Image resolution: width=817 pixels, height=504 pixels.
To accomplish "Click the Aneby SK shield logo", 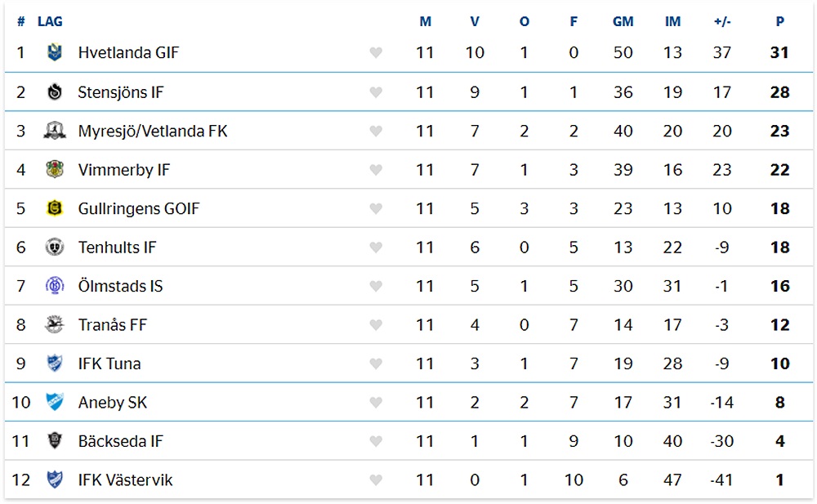I will pos(55,402).
